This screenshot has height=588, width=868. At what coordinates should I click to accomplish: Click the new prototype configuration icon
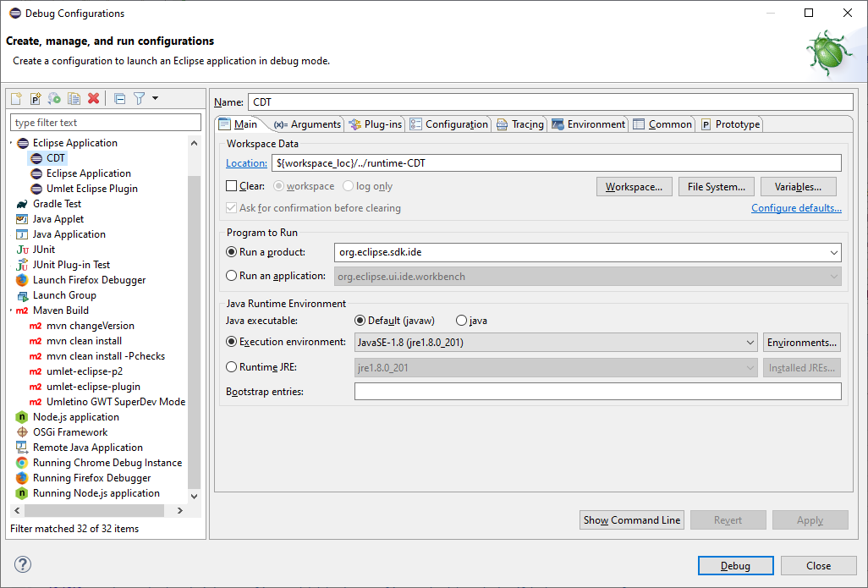[x=36, y=98]
